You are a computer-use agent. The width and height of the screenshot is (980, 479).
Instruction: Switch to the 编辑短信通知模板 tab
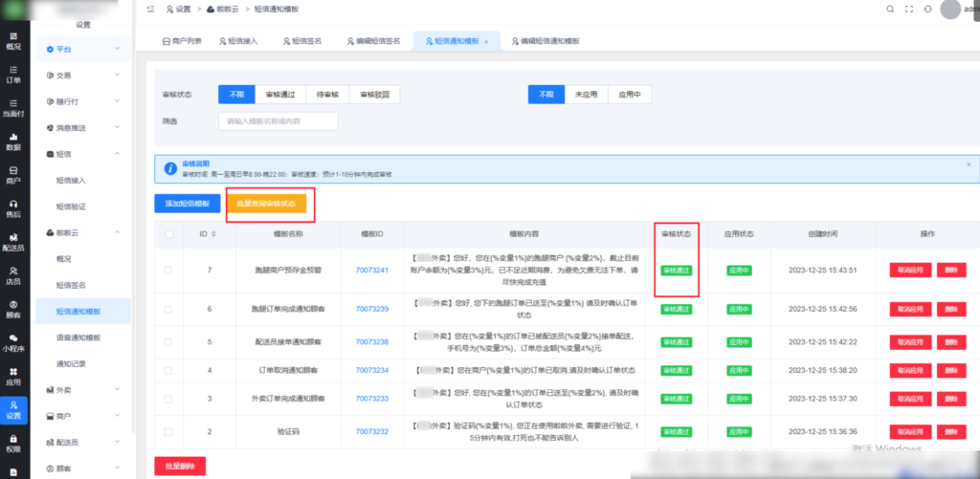546,41
